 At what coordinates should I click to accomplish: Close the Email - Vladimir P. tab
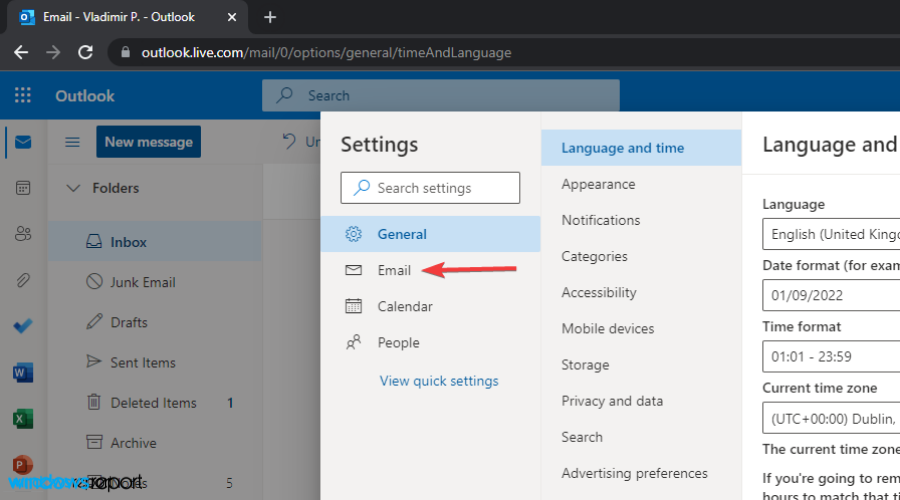pos(232,17)
